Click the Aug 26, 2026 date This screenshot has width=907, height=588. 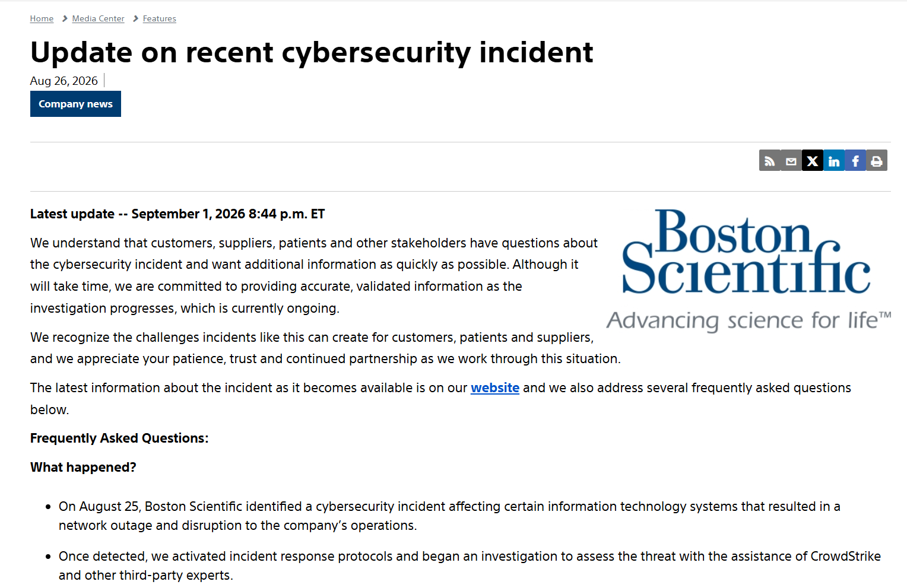[64, 81]
